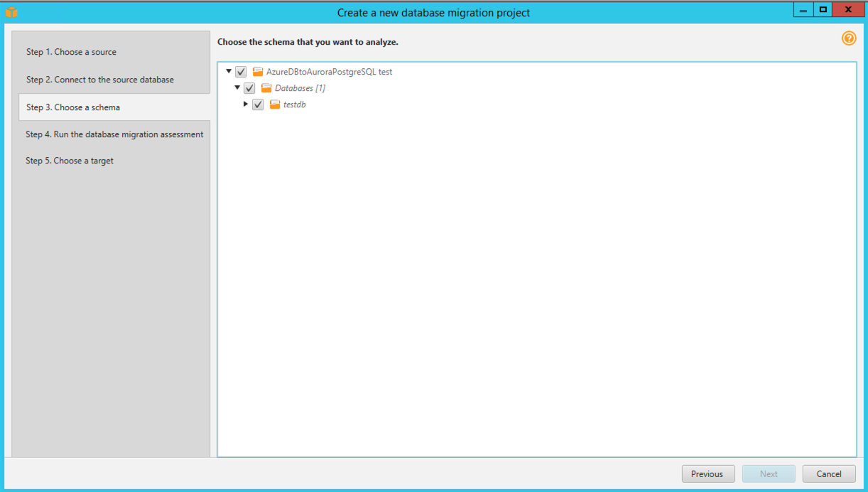Select the testdb tree item label
The image size is (868, 492).
pos(294,104)
